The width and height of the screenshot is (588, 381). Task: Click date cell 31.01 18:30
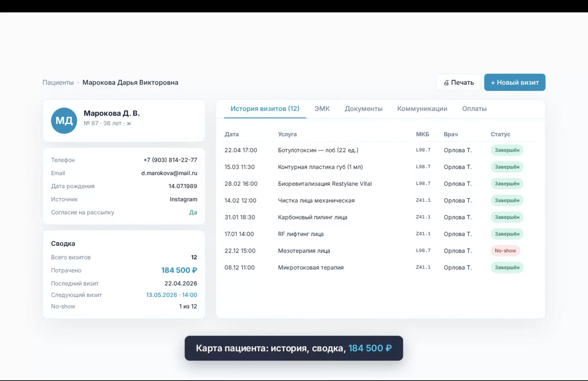(240, 217)
